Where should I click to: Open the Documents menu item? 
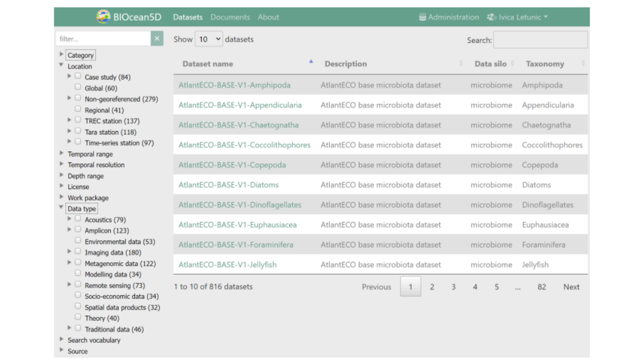point(230,17)
